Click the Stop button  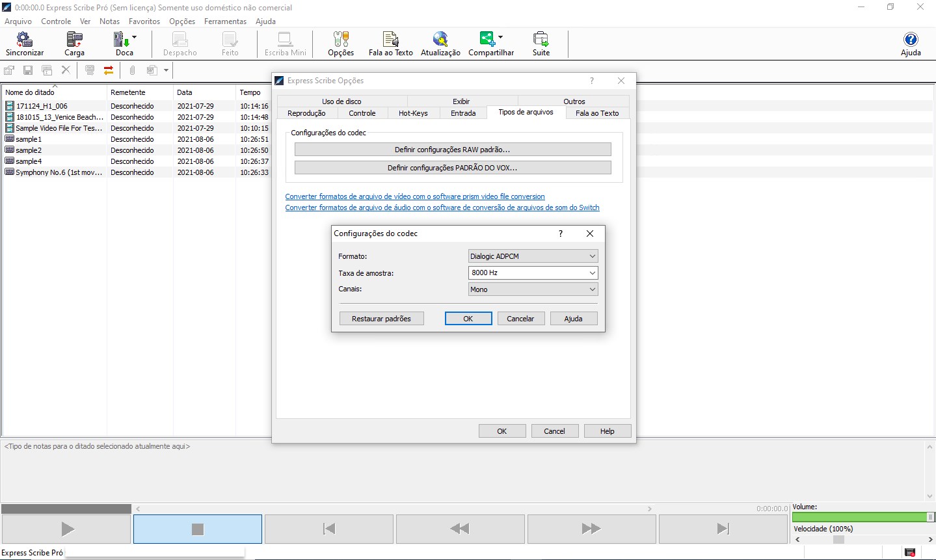pyautogui.click(x=198, y=529)
